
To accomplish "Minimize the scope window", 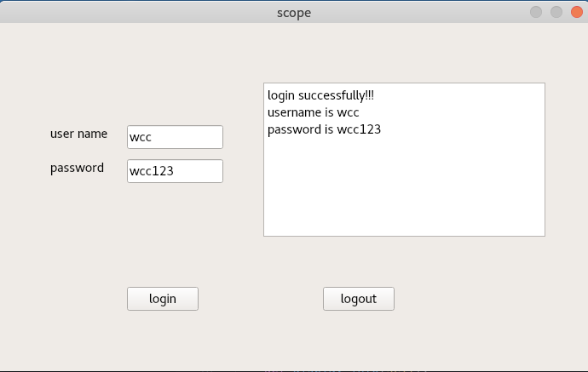I will [x=536, y=12].
